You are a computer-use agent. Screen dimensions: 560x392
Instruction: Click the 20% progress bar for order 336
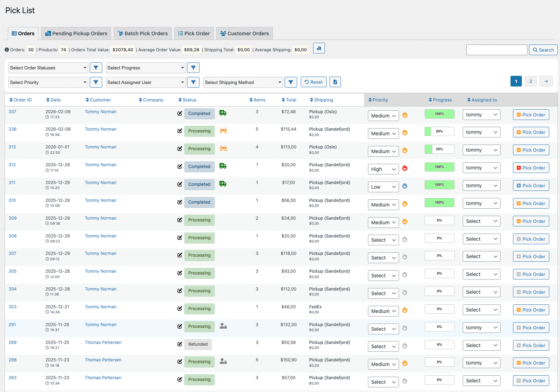pos(439,131)
